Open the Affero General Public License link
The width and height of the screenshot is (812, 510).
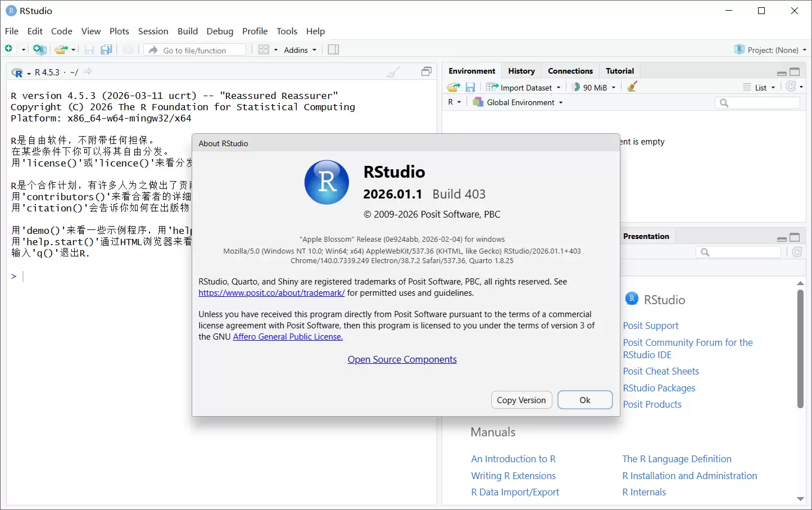[x=288, y=337]
